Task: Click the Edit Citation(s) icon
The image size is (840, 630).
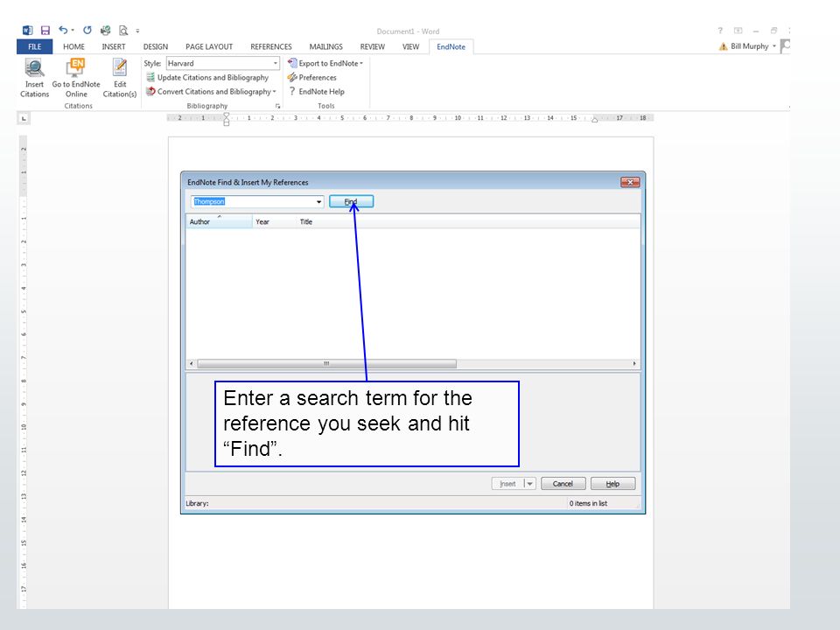Action: point(120,68)
